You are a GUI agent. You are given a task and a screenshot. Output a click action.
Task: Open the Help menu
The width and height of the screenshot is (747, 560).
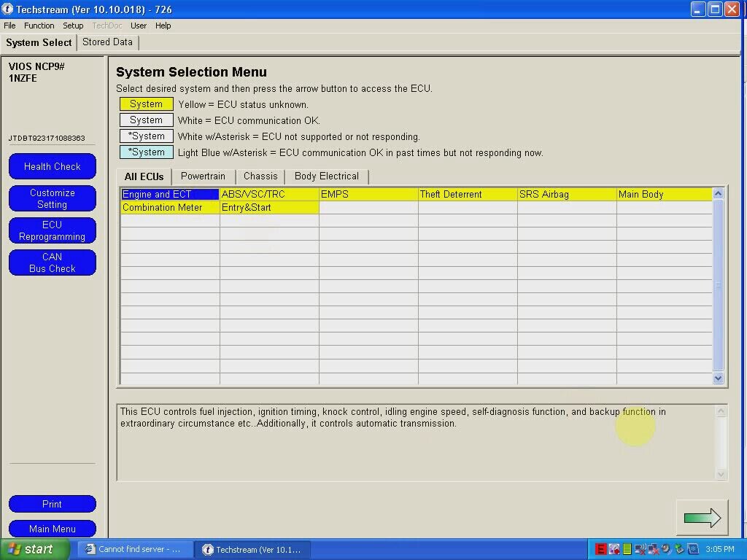point(163,26)
